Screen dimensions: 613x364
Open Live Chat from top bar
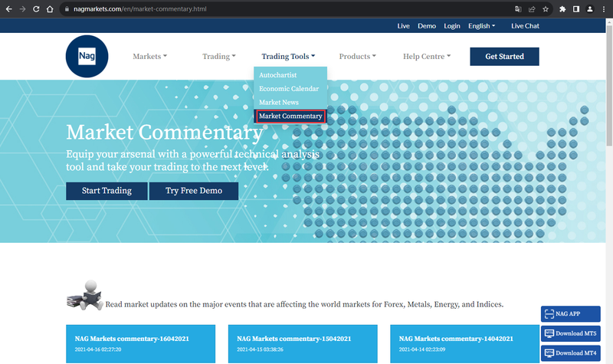[525, 26]
